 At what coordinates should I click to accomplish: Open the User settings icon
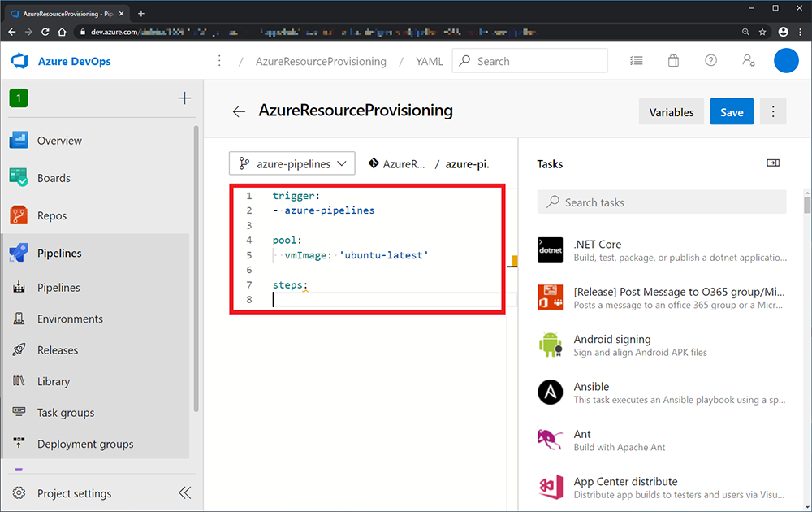pyautogui.click(x=749, y=61)
